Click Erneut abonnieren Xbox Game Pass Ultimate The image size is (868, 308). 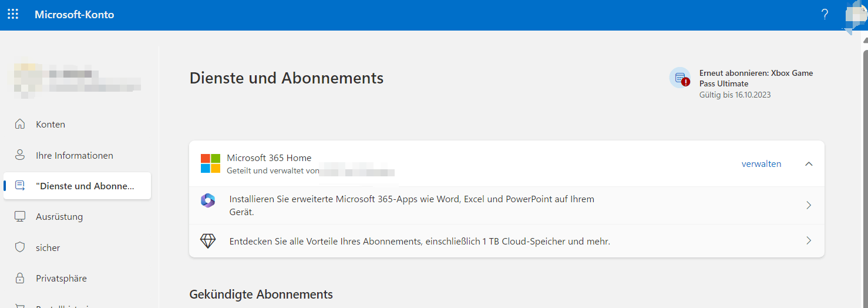pos(756,78)
